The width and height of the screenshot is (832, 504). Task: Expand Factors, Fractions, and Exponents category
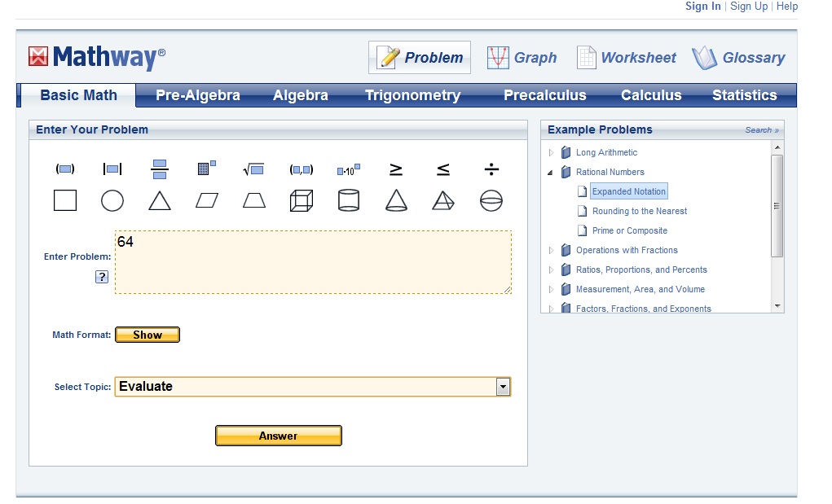[552, 309]
